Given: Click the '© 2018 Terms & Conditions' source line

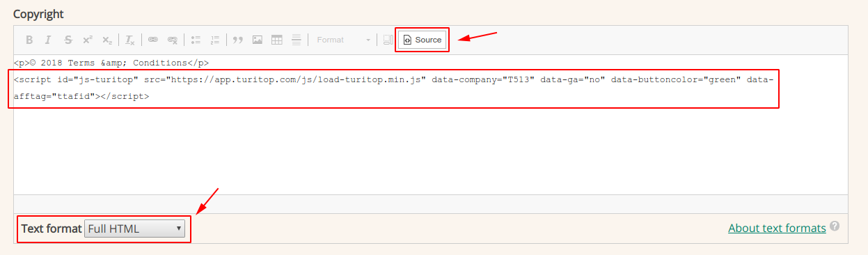Looking at the screenshot, I should (111, 63).
